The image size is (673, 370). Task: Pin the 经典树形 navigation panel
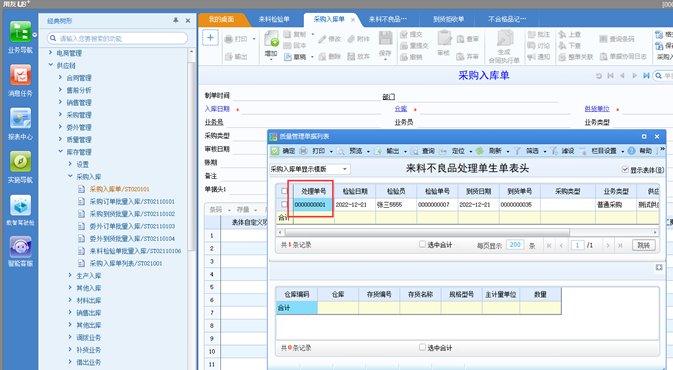point(176,21)
